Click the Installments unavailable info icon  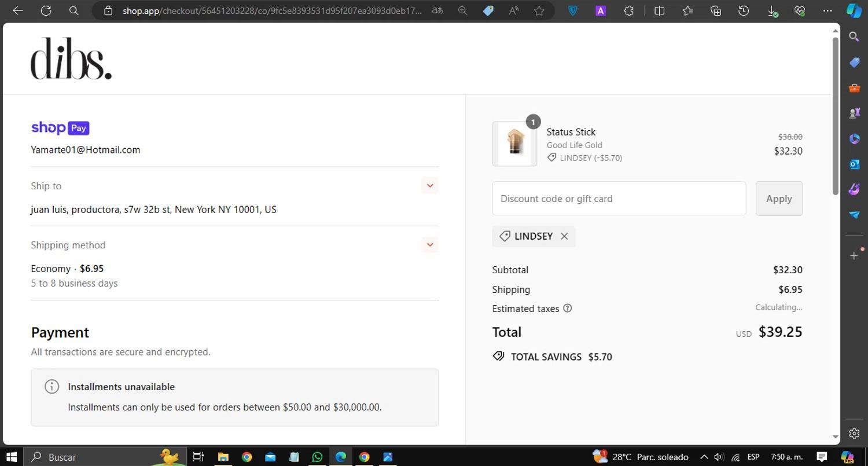(52, 387)
